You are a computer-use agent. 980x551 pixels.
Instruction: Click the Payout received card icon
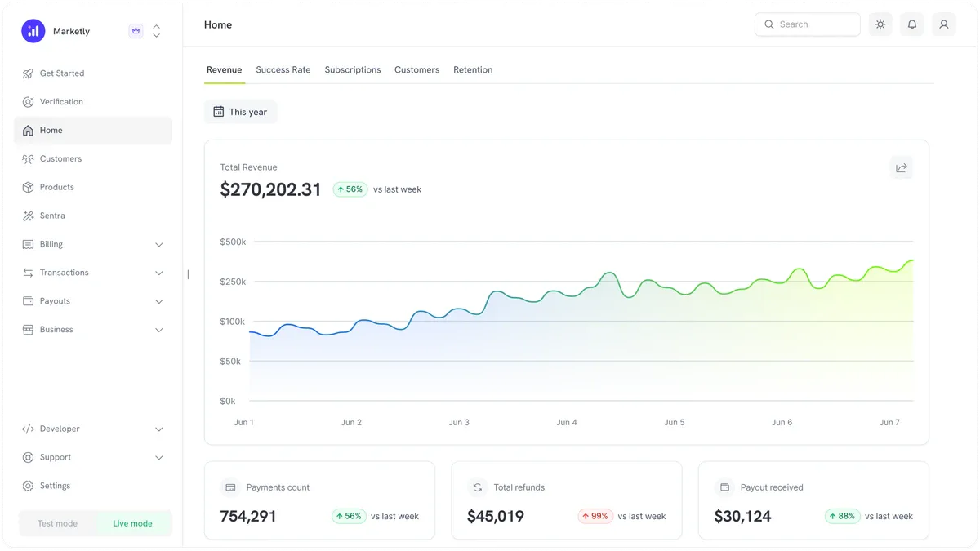[x=724, y=487]
